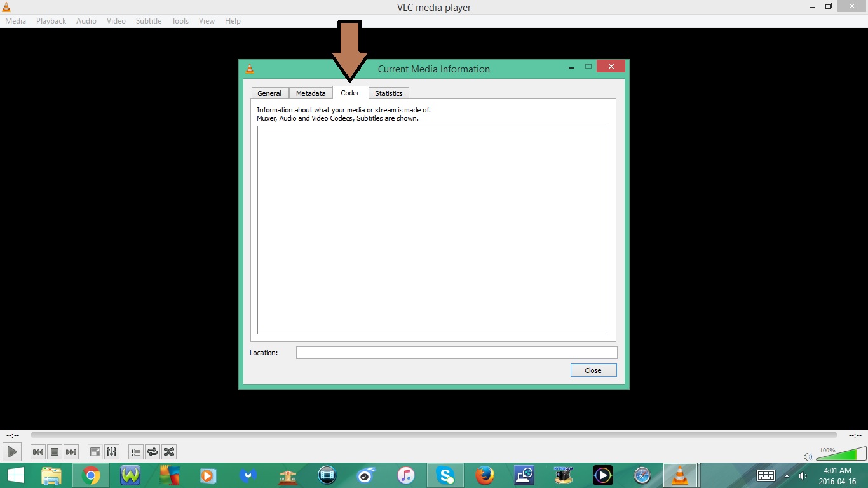Image resolution: width=868 pixels, height=488 pixels.
Task: Open Google Chrome from taskbar
Action: click(x=91, y=475)
